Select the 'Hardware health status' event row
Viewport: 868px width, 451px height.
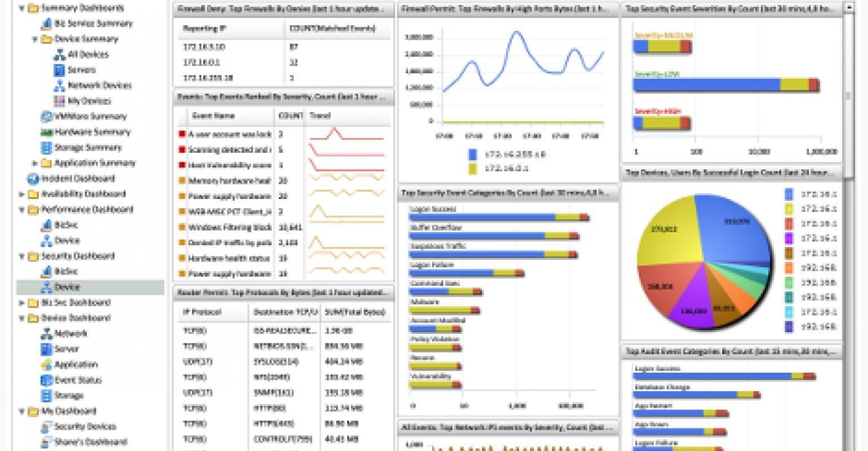click(x=284, y=258)
